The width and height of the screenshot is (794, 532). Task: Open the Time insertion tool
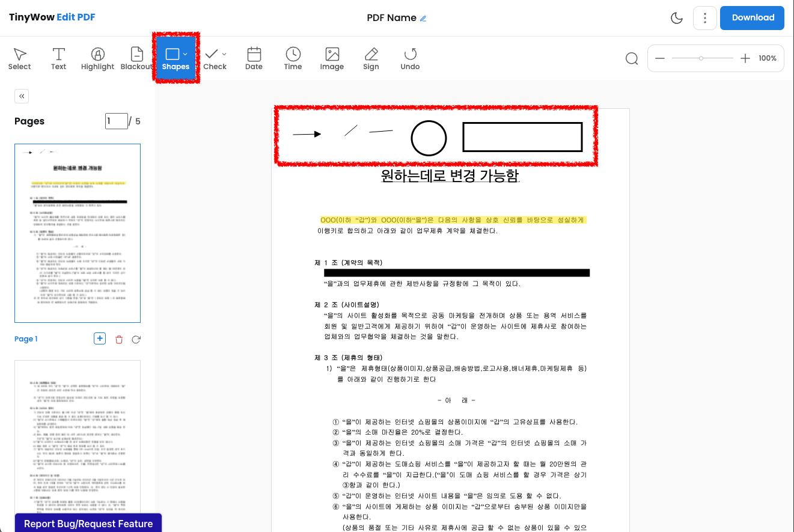(293, 58)
